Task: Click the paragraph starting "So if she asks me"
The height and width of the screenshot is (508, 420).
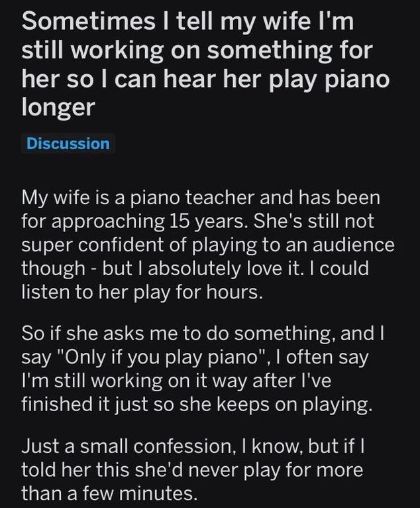Action: point(203,369)
